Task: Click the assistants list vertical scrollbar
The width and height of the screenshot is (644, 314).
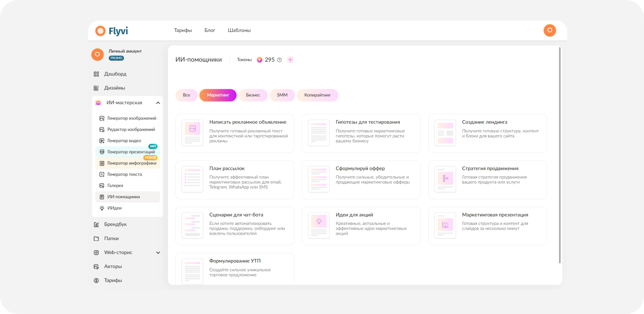Action: pyautogui.click(x=560, y=155)
